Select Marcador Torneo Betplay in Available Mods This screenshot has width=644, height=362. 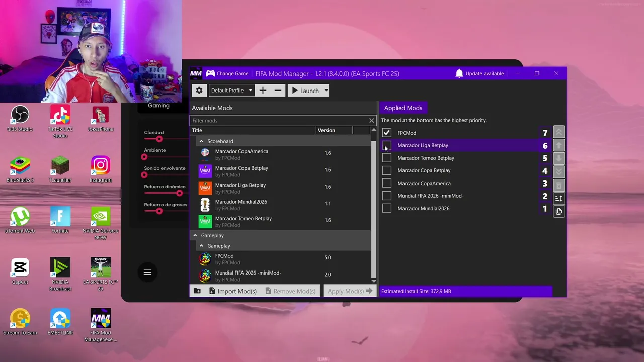pyautogui.click(x=280, y=222)
